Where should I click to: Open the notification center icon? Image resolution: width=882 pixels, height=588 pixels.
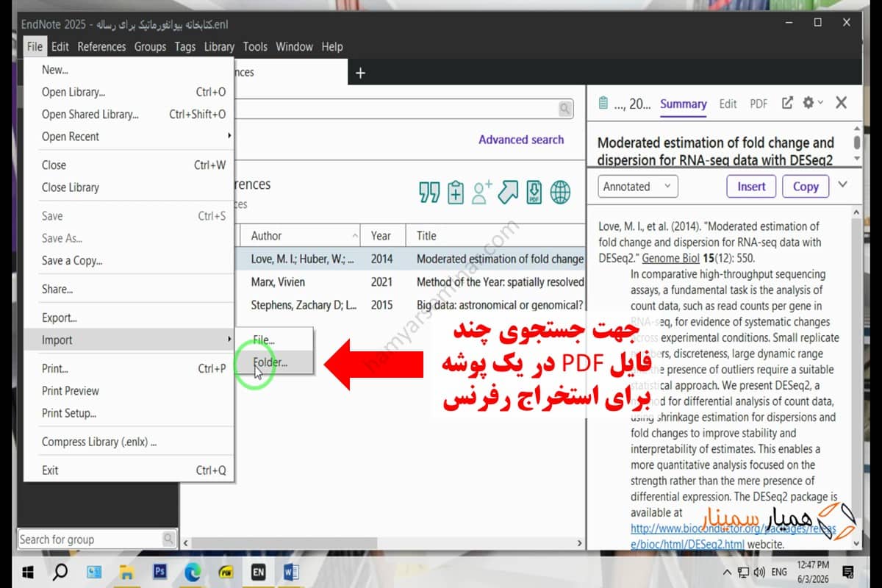tap(847, 571)
